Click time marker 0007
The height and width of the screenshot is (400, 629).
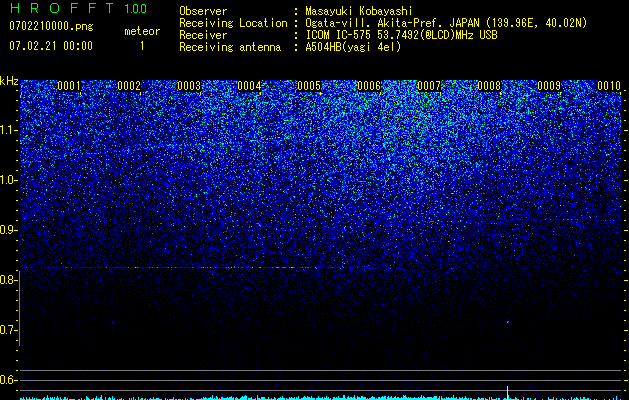429,86
